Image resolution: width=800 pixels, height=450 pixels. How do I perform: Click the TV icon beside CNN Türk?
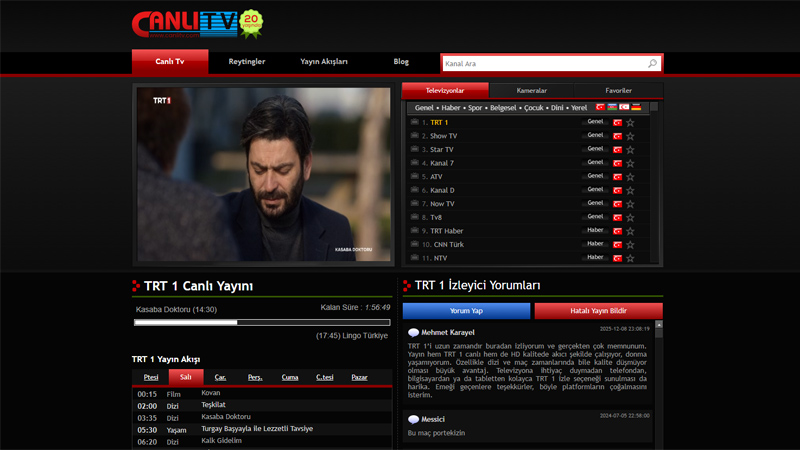(414, 244)
